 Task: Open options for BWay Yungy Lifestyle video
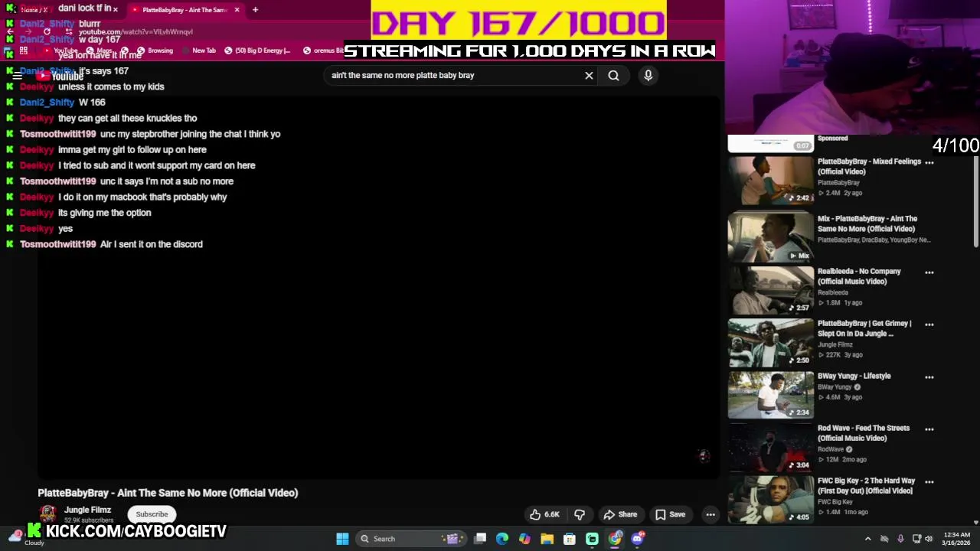(x=929, y=377)
